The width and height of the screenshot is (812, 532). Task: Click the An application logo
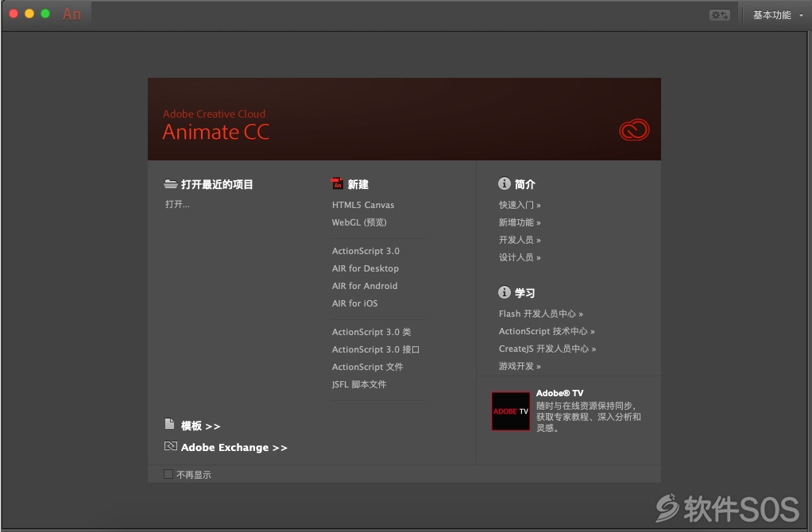[x=72, y=14]
